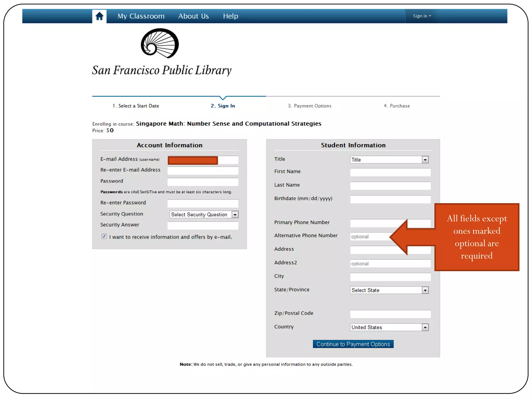The width and height of the screenshot is (532, 399).
Task: Click the home icon in navigation bar
Action: tap(99, 16)
